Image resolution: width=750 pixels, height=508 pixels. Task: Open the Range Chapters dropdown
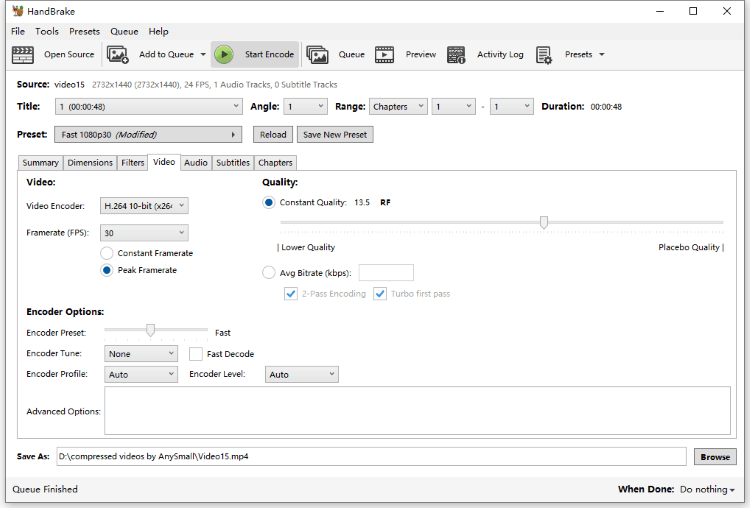tap(398, 107)
